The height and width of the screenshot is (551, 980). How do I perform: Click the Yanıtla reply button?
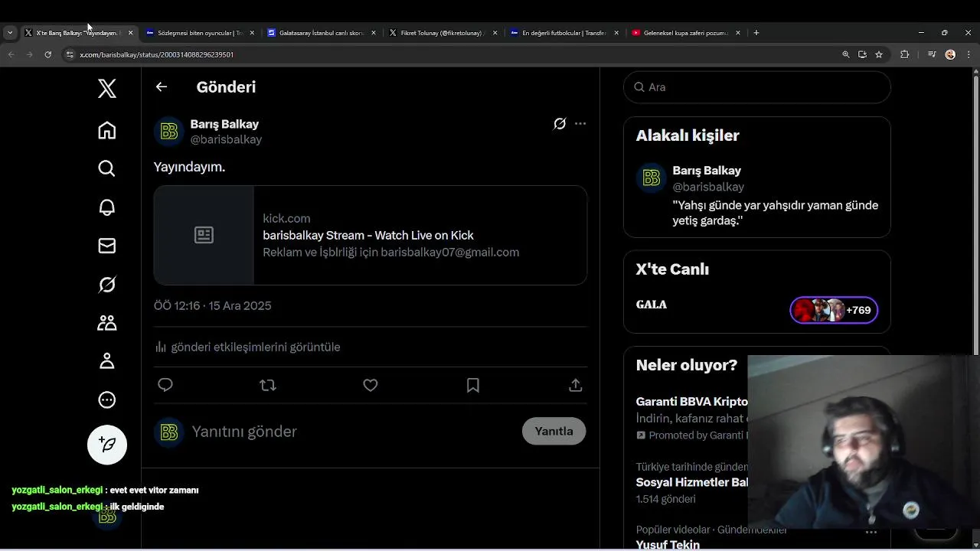click(x=554, y=431)
